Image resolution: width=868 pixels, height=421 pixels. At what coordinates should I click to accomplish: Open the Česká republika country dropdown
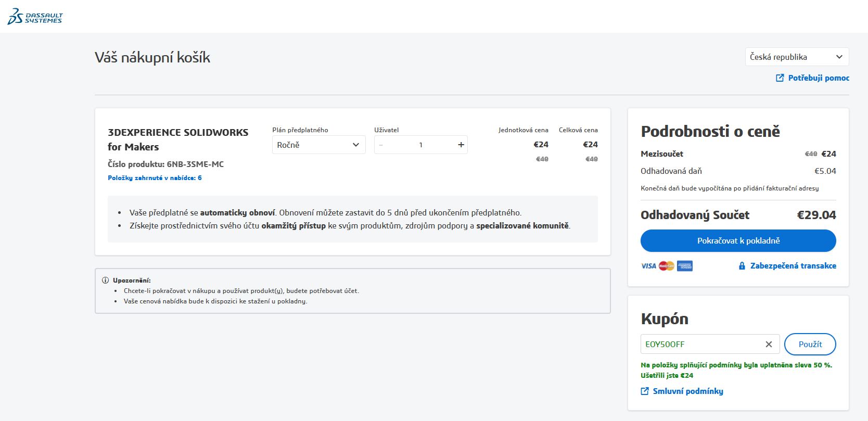[796, 57]
